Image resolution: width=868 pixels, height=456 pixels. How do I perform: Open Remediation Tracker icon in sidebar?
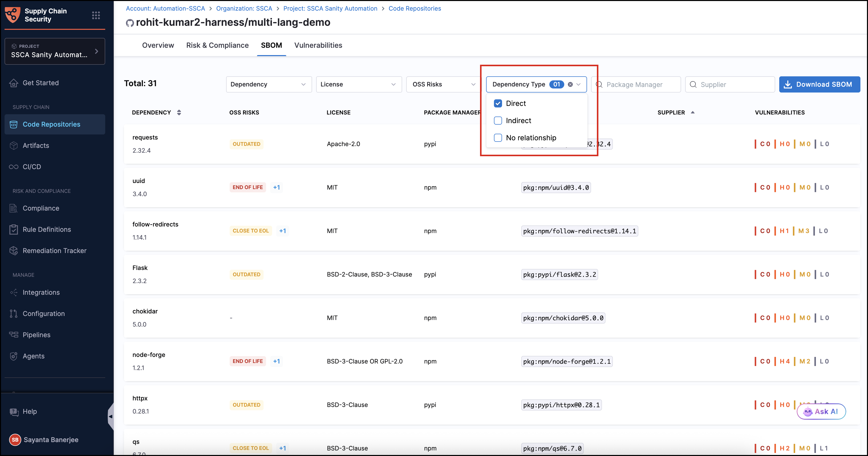[x=13, y=250]
